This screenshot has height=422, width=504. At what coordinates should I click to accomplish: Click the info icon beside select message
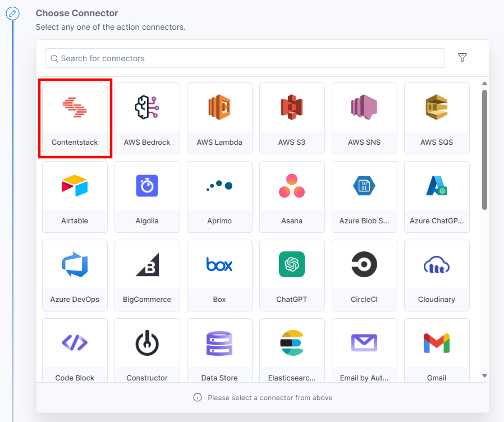198,397
